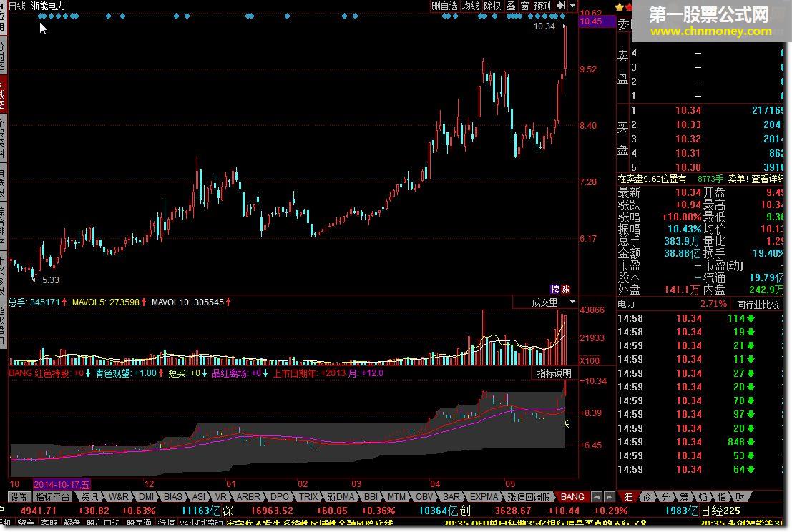Click the 电力 sector label
Screen dimensions: 792x532
626,304
